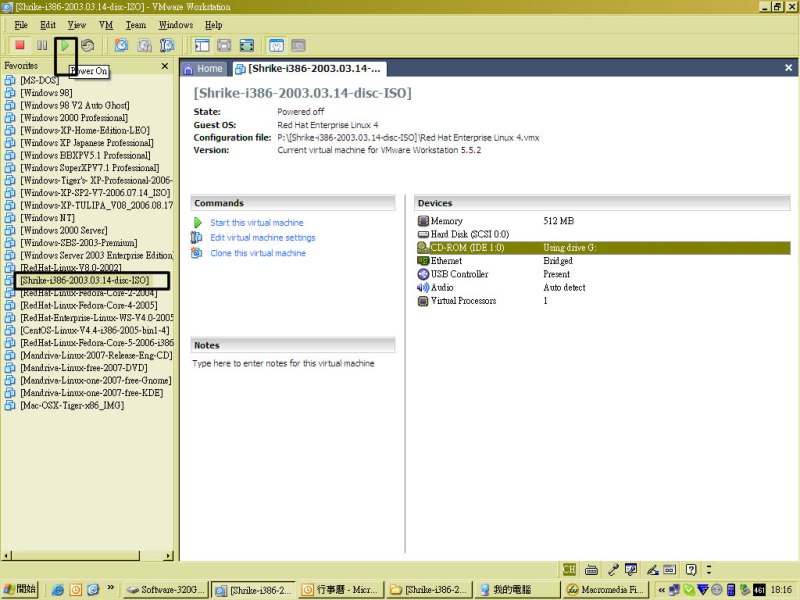Click the red Power Off toolbar button
The image size is (800, 600).
coord(20,45)
